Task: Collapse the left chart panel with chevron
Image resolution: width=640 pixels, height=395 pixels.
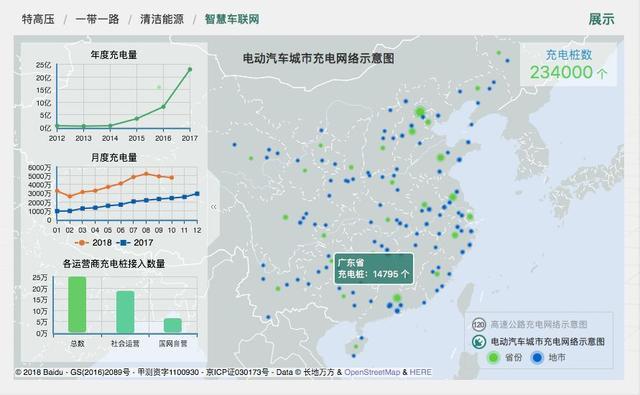Action: point(213,207)
